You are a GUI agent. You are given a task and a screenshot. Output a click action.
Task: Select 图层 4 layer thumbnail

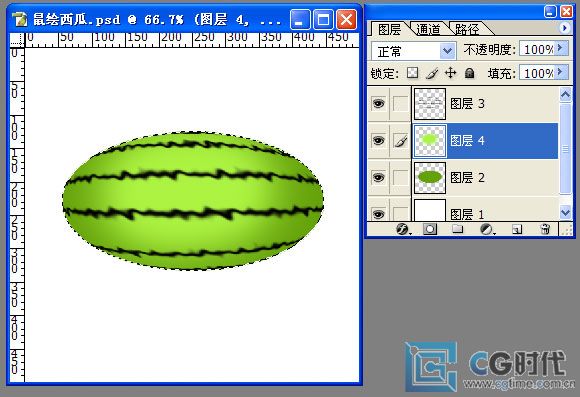[429, 141]
